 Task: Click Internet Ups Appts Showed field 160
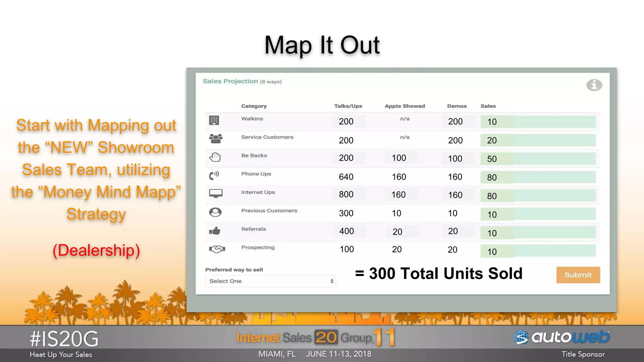click(402, 195)
